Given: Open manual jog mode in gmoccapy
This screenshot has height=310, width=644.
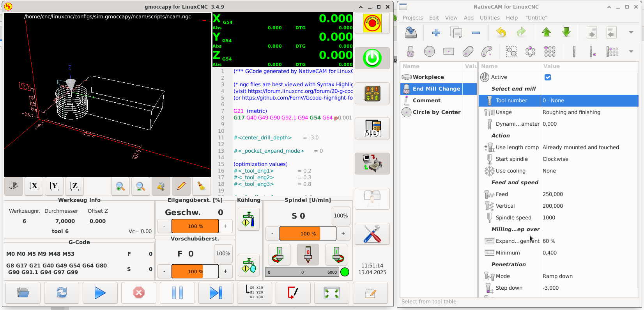Looking at the screenshot, I should point(372,93).
